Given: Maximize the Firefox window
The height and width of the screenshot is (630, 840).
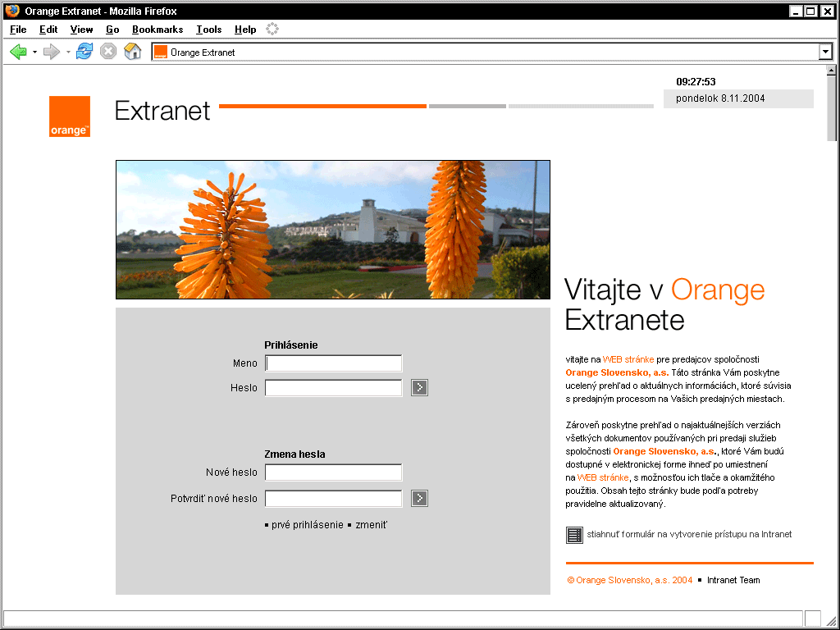Looking at the screenshot, I should pos(811,11).
